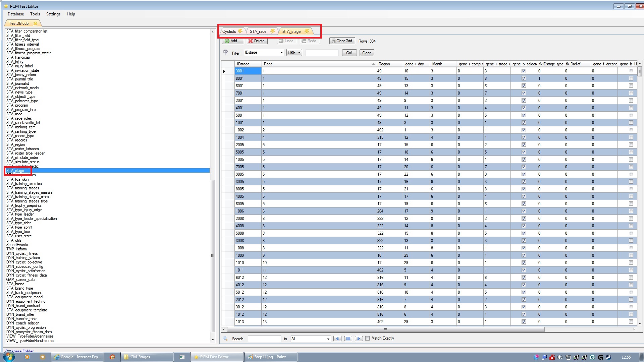
Task: Click the STA_race tab icon
Action: point(274,31)
